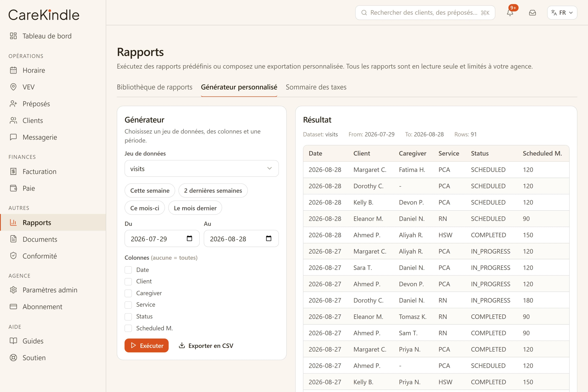Open the inbox tray icon
This screenshot has height=392, width=588.
(533, 13)
